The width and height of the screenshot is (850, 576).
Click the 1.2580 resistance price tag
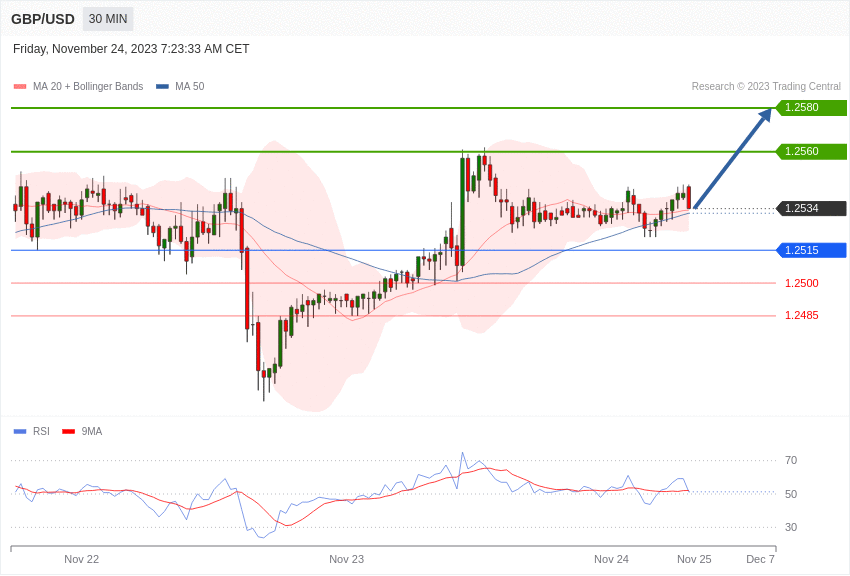(x=811, y=107)
